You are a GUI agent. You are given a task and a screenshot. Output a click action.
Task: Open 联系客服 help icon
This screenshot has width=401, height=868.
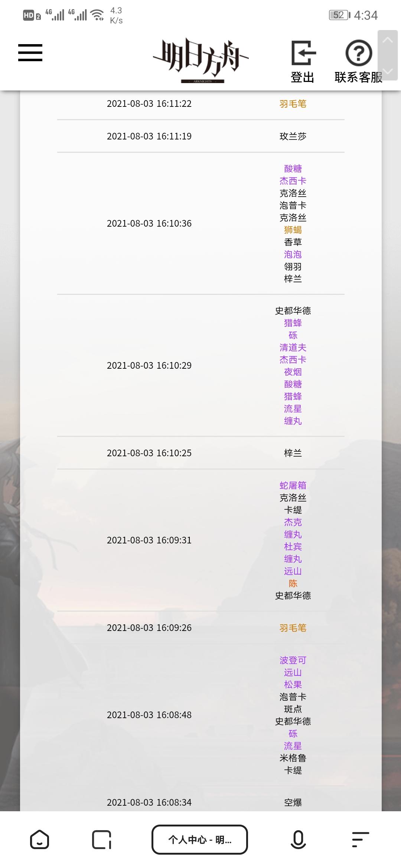pos(359,62)
